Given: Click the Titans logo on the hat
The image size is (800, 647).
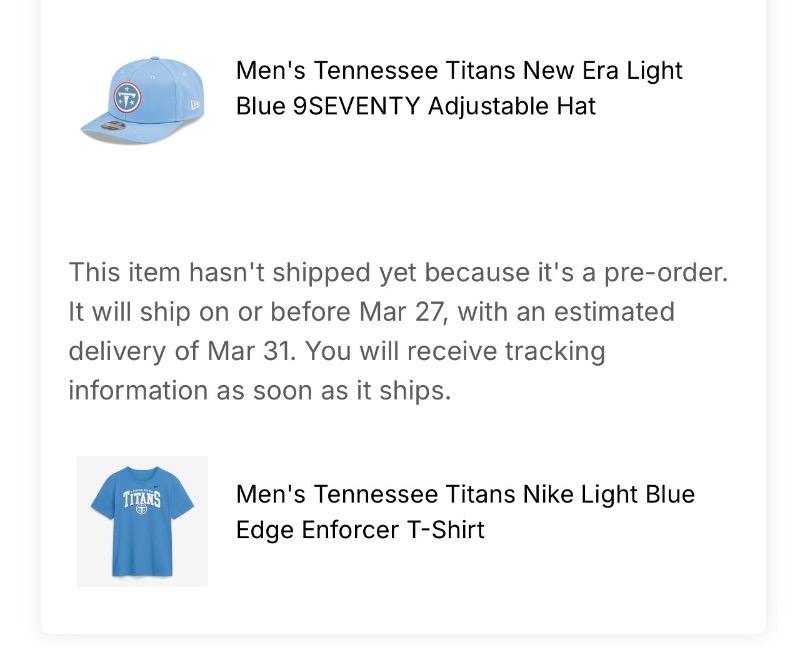Looking at the screenshot, I should (x=127, y=96).
